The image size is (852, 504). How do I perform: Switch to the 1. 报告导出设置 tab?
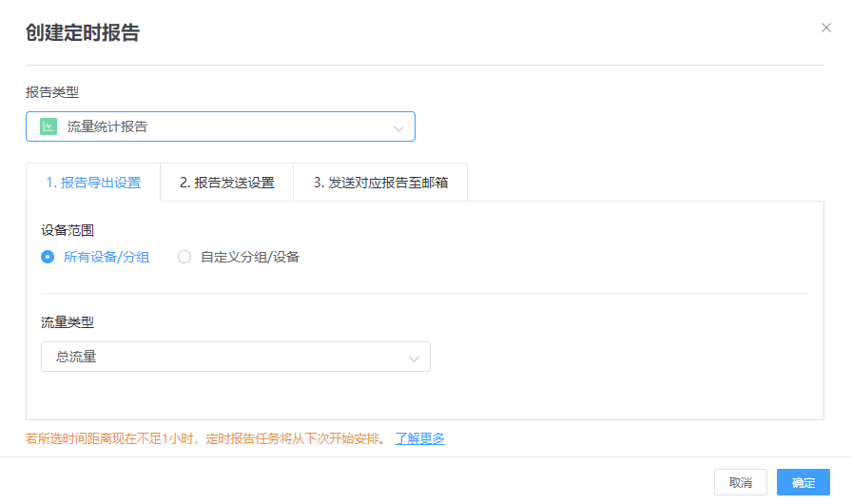93,183
